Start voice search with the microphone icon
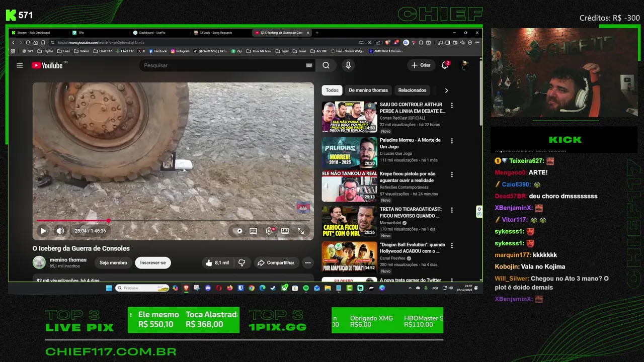Screen dimensions: 644x362 (x=348, y=65)
